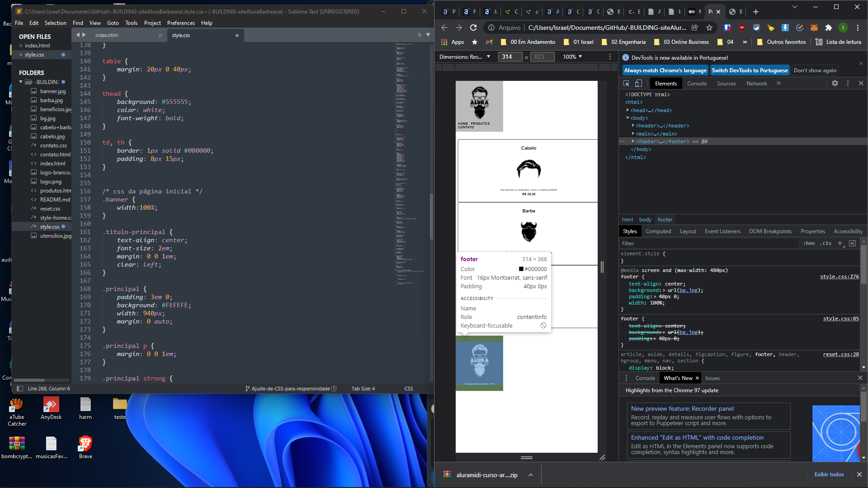Expand the main element in DOM tree
The height and width of the screenshot is (488, 868).
[x=633, y=134]
